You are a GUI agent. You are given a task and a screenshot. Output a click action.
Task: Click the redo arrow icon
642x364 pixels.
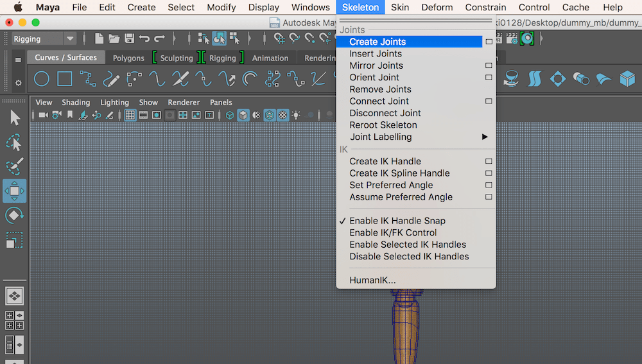[x=160, y=39]
